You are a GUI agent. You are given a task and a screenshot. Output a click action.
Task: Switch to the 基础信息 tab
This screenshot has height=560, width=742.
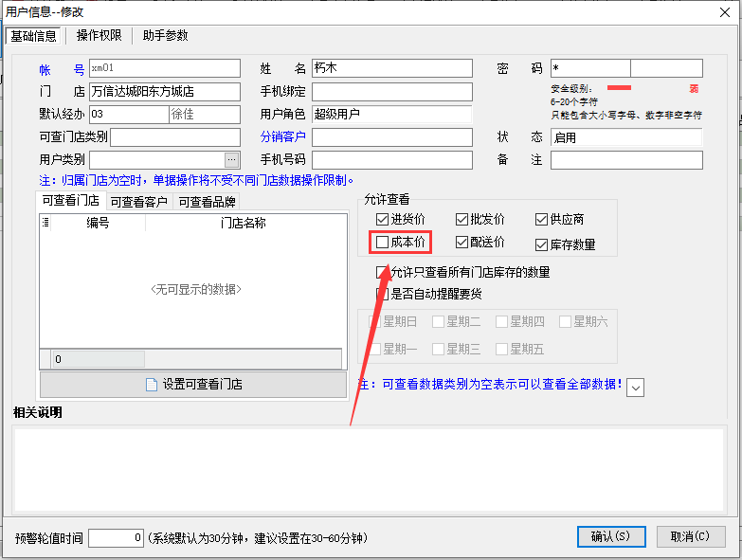pos(33,36)
